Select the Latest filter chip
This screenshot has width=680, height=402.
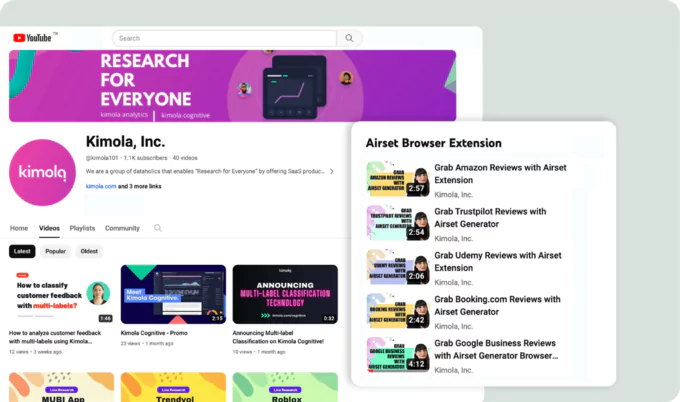click(22, 251)
